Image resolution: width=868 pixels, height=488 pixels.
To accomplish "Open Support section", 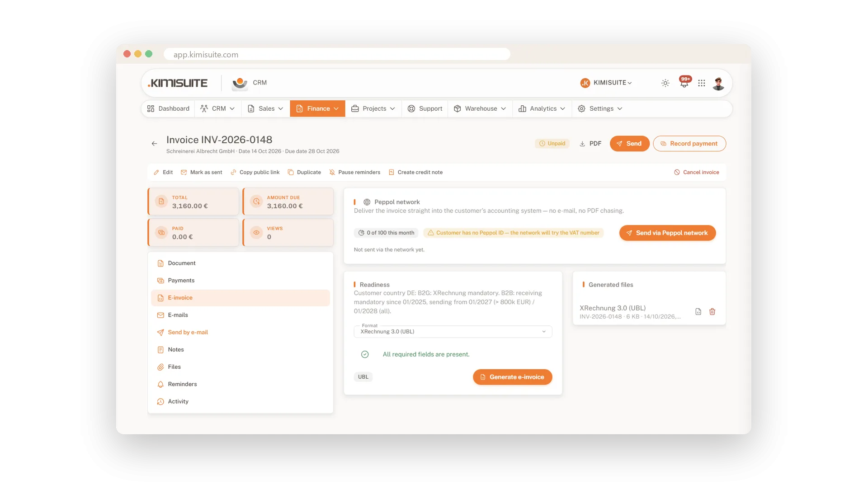I will 425,108.
